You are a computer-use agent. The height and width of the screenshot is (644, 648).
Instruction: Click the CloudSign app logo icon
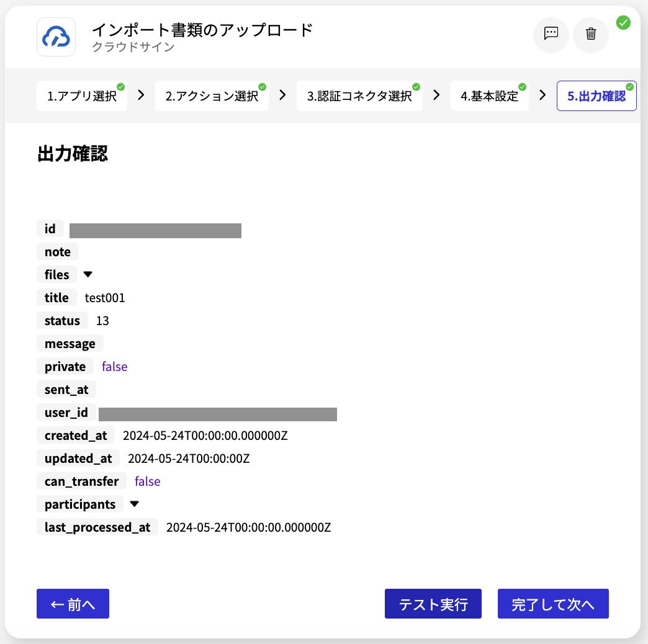(x=56, y=37)
